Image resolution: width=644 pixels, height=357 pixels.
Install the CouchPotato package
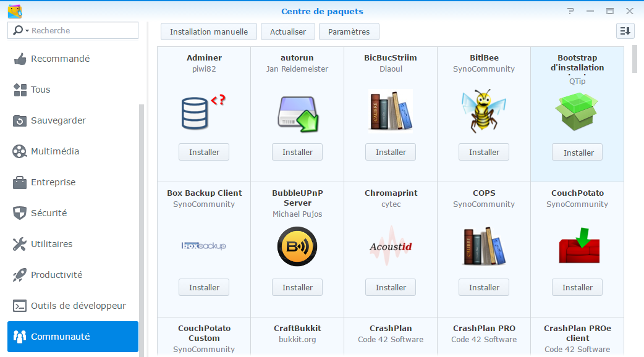[x=577, y=287]
